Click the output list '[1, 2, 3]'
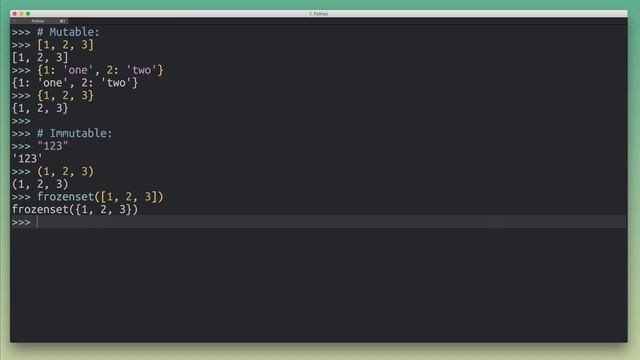640x360 pixels. [x=40, y=57]
